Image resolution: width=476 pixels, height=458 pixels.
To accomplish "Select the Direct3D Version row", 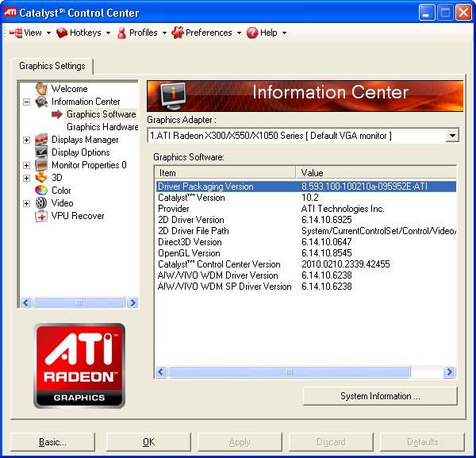I will click(x=305, y=242).
